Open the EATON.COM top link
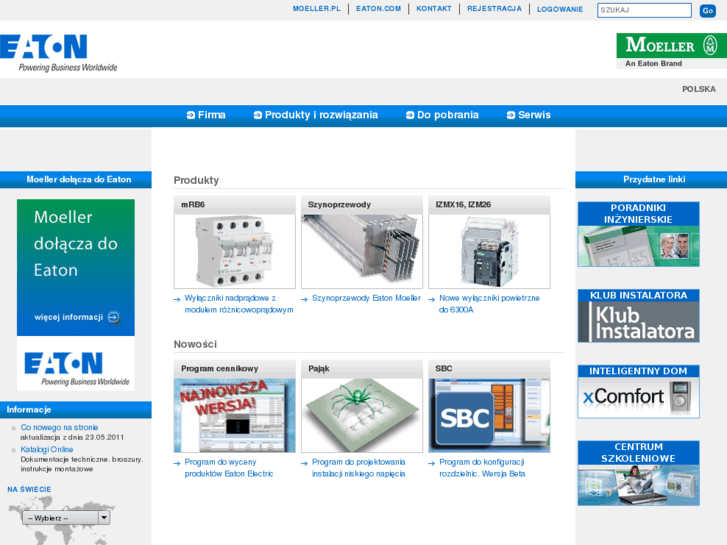 pyautogui.click(x=378, y=9)
